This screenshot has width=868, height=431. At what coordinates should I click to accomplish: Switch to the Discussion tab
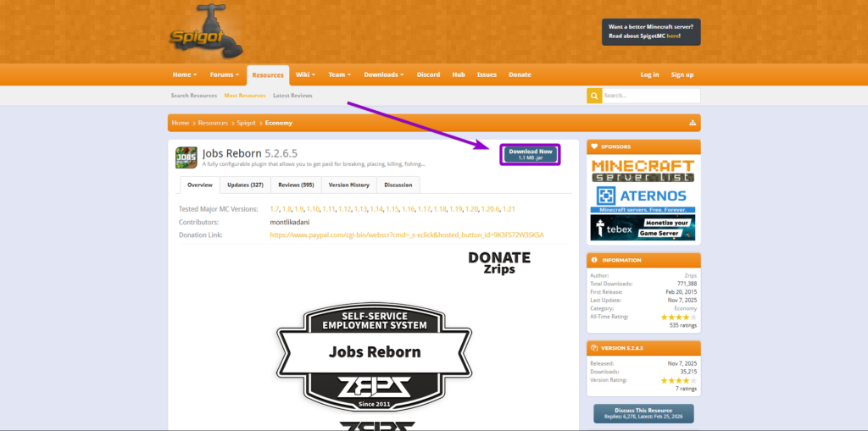(x=398, y=185)
